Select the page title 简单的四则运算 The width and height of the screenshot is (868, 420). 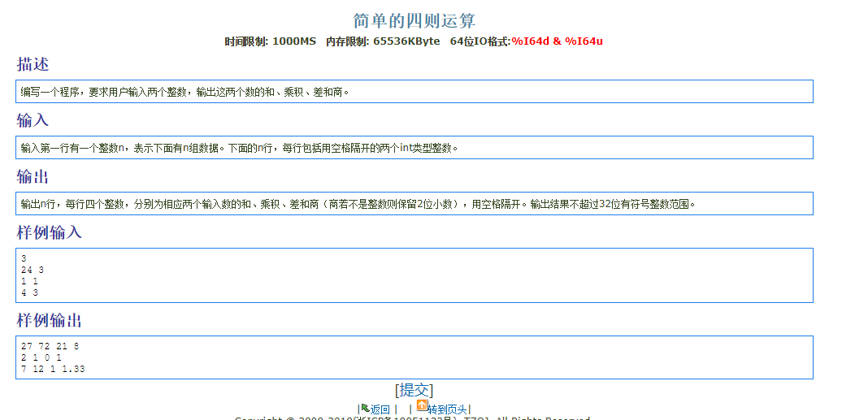[414, 20]
